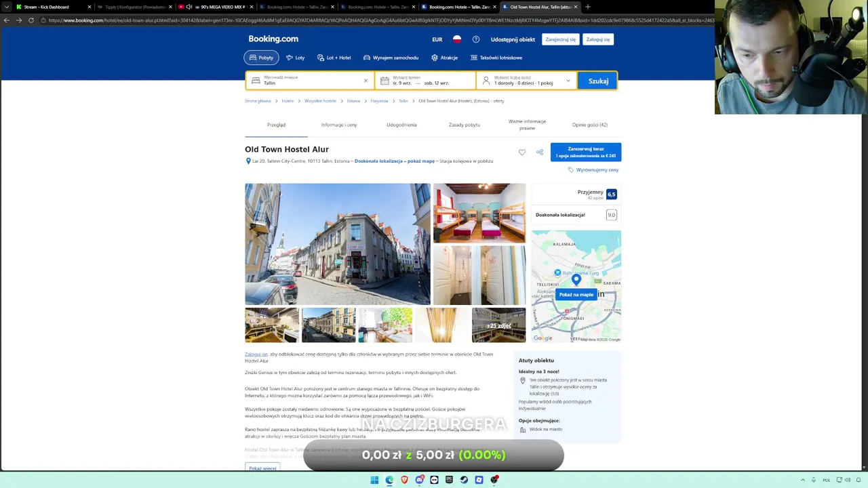Click the Zaloguj się button
868x488 pixels.
pyautogui.click(x=598, y=39)
